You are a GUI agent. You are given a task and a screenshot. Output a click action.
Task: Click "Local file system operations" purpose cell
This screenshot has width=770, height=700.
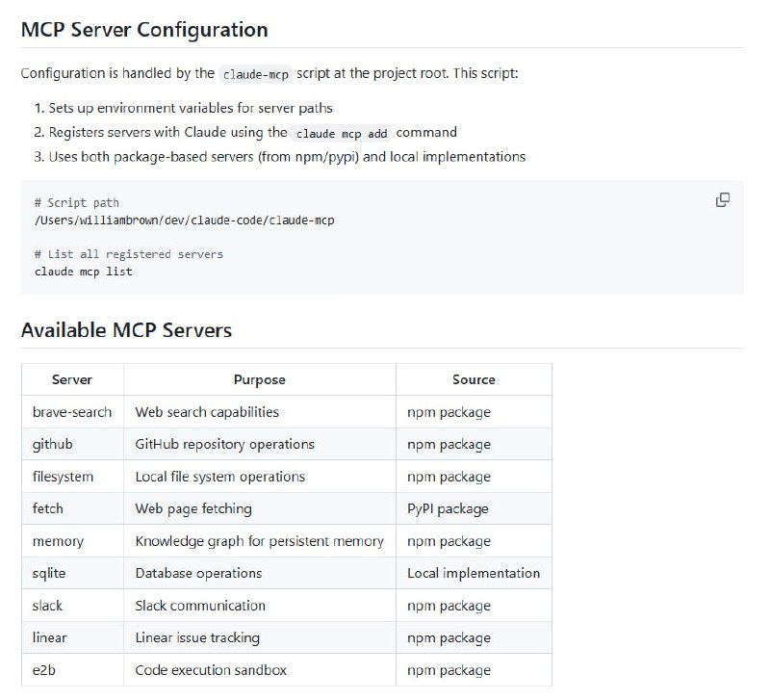click(219, 477)
